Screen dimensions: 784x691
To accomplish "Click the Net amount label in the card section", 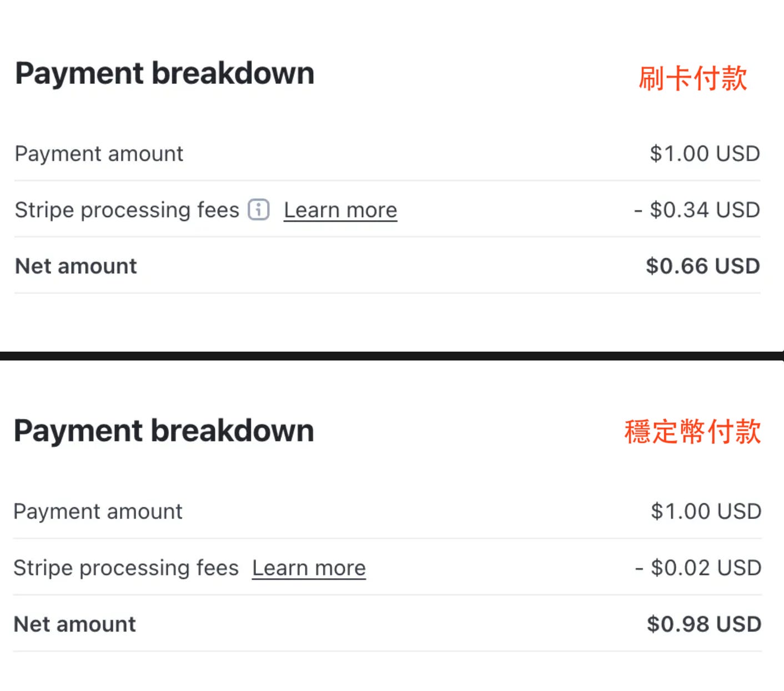I will tap(75, 266).
